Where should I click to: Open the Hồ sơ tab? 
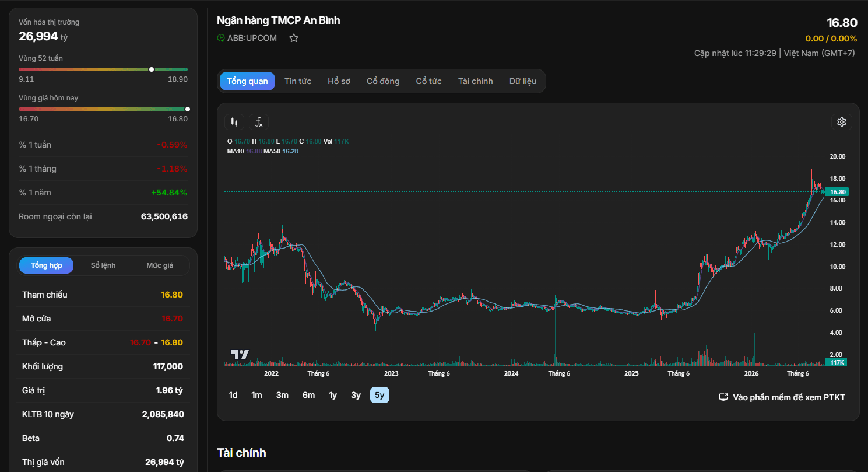pyautogui.click(x=339, y=81)
